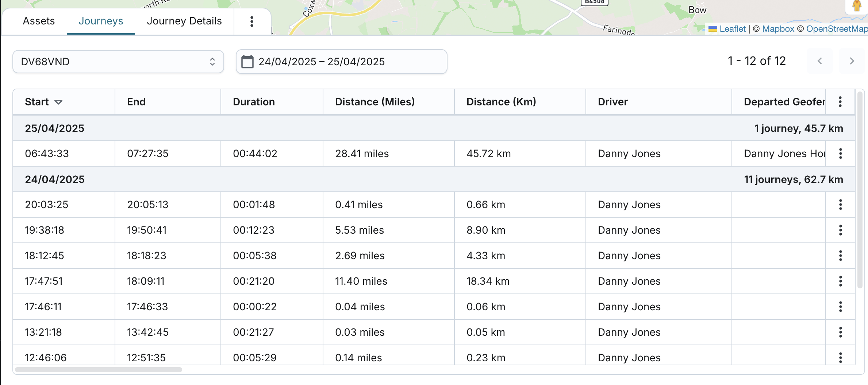Switch to the Journey Details tab
This screenshot has height=385, width=868.
click(x=184, y=21)
